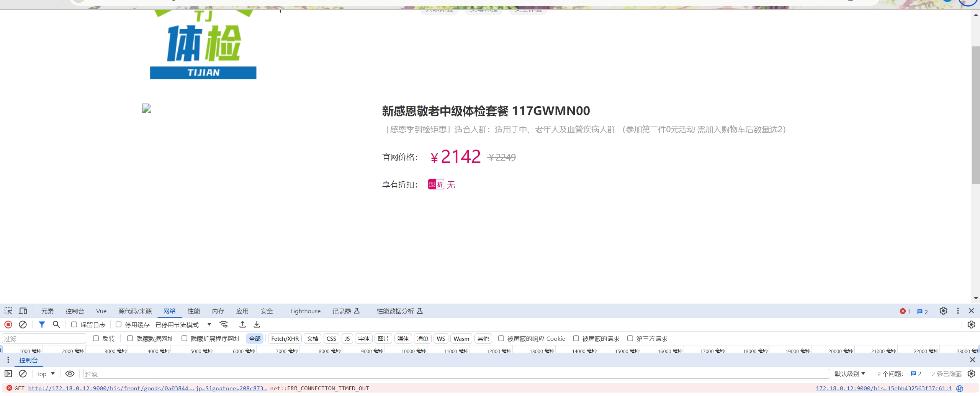Screen dimensions: 980x396
Task: Filter requests by 字体
Action: 364,338
